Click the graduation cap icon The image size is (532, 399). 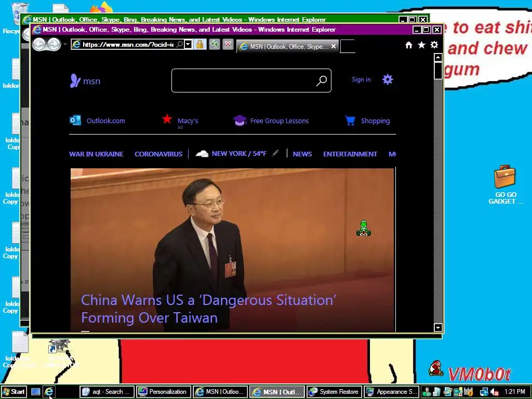point(240,120)
